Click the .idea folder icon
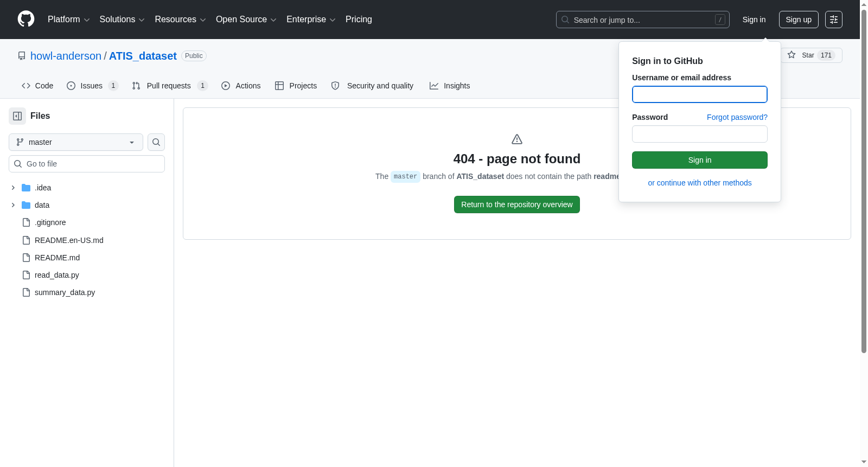This screenshot has height=467, width=868. [x=26, y=188]
